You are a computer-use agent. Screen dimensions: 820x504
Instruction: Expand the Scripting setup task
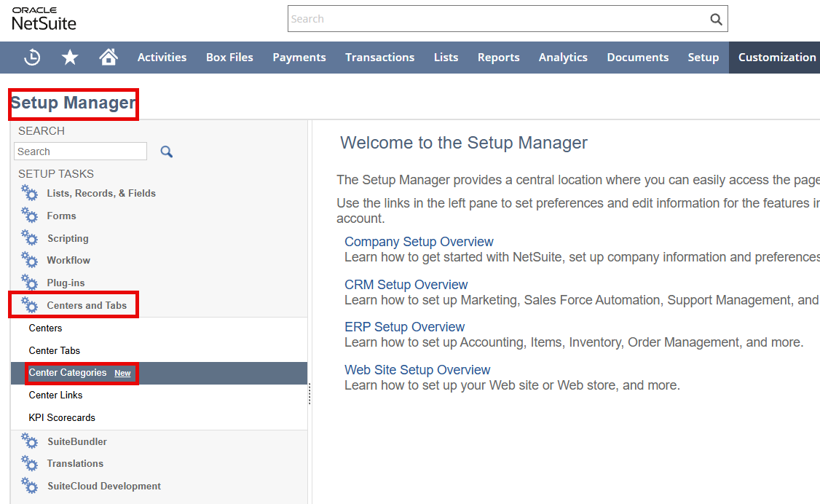[x=68, y=238]
